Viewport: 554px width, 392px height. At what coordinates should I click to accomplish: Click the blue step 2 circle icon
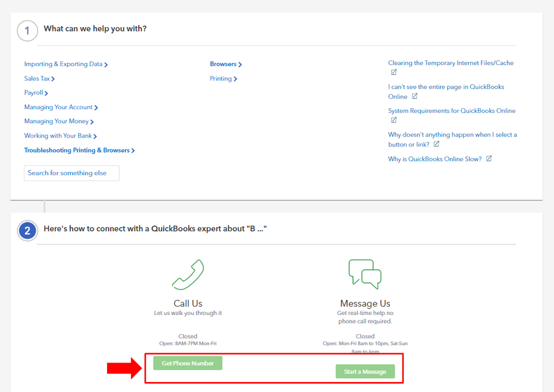[27, 231]
